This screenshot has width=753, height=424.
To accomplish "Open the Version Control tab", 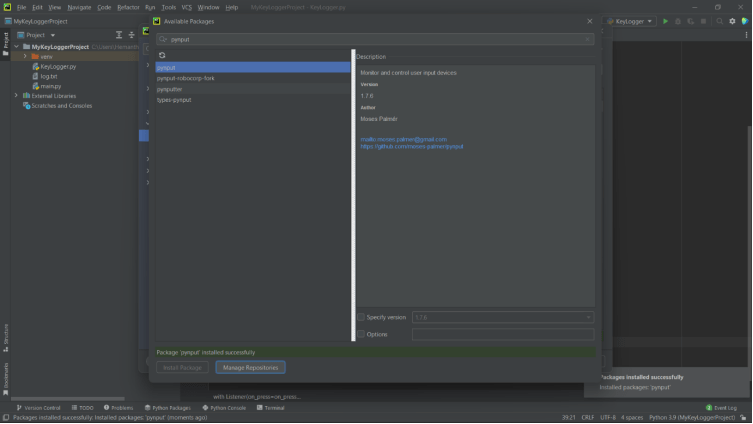I will (38, 408).
